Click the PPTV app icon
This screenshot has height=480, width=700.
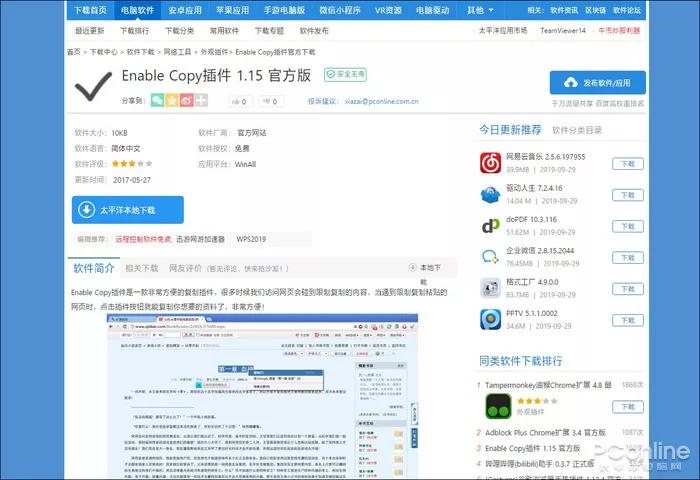coord(490,319)
